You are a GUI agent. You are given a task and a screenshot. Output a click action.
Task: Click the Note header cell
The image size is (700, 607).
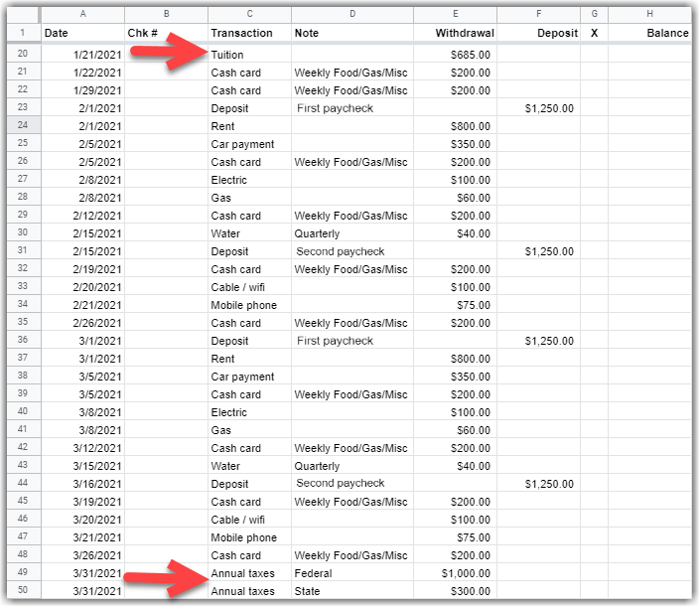(352, 33)
